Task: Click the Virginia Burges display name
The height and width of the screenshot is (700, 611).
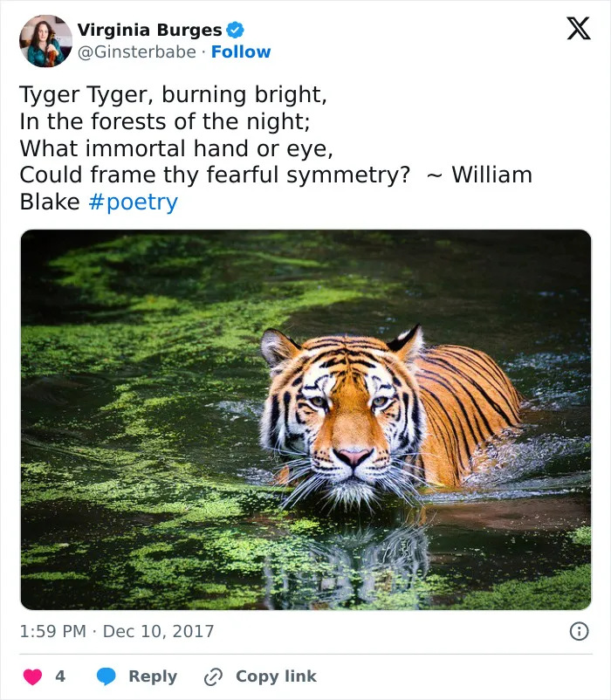Action: point(149,30)
